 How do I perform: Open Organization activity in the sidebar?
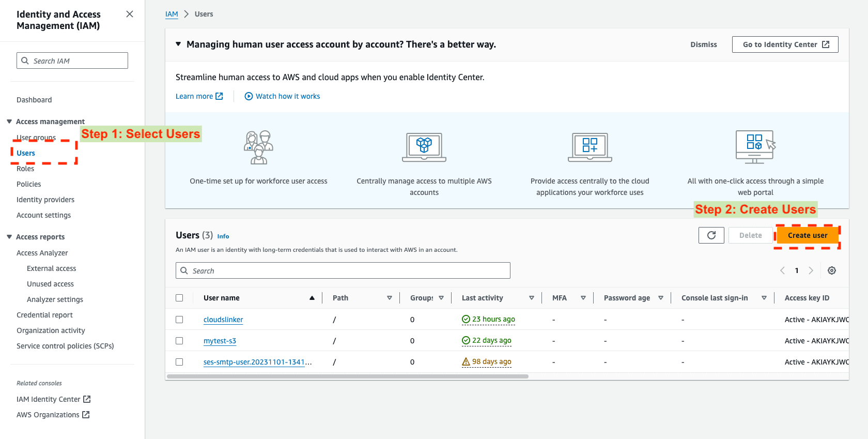(51, 330)
